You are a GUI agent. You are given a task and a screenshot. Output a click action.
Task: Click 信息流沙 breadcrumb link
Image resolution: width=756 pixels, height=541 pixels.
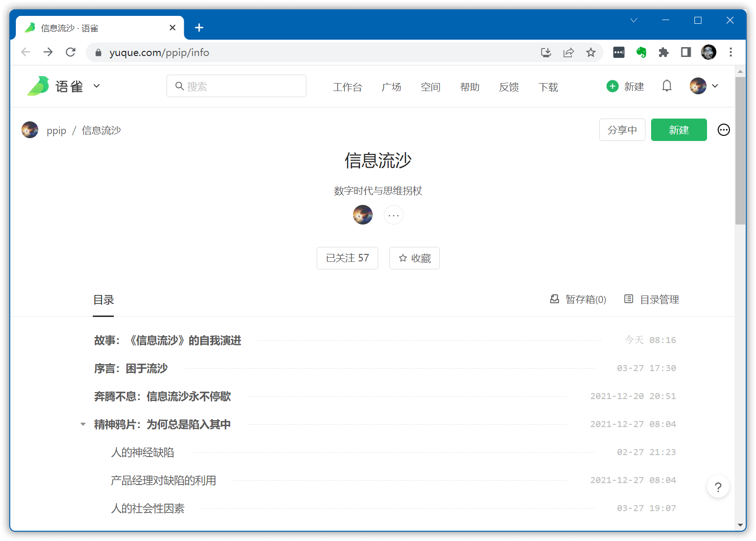101,130
